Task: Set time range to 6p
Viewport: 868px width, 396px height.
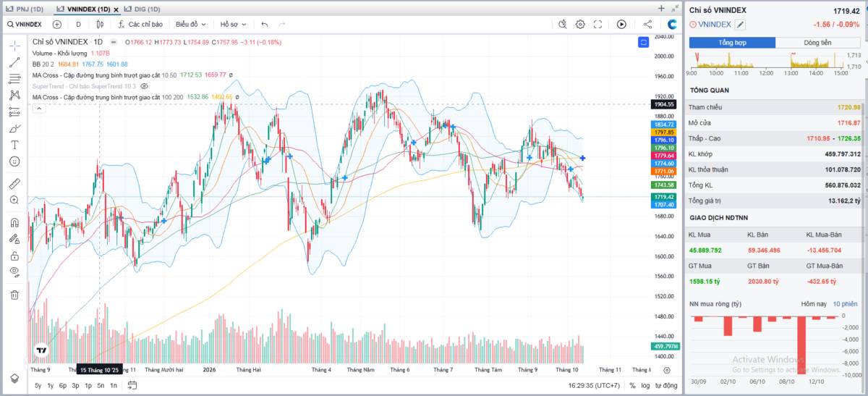Action: click(x=63, y=385)
